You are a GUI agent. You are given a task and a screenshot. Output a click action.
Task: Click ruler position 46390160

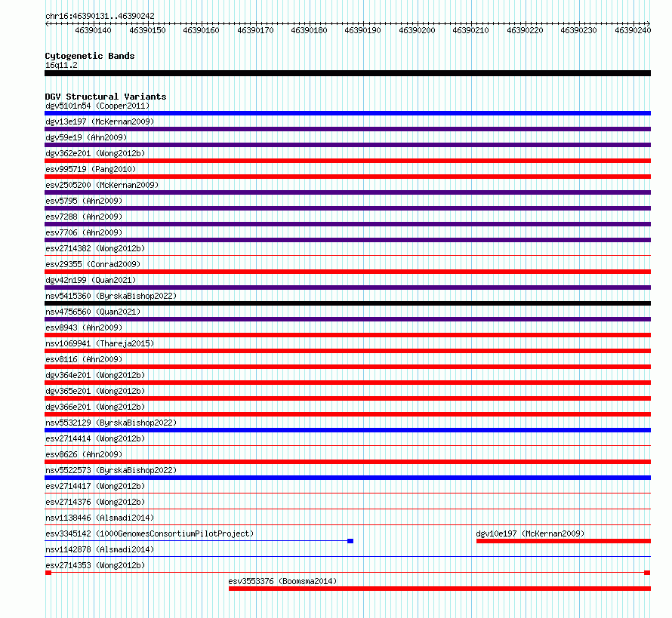click(201, 30)
